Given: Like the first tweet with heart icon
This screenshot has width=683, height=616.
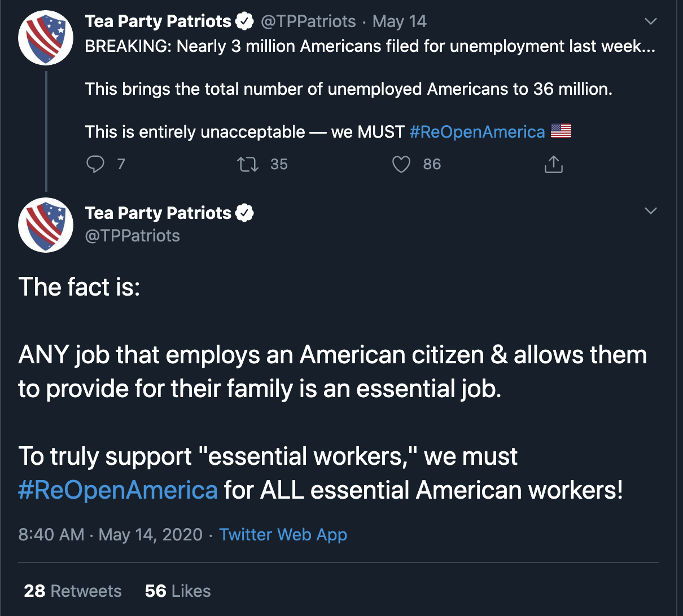Looking at the screenshot, I should click(x=401, y=164).
